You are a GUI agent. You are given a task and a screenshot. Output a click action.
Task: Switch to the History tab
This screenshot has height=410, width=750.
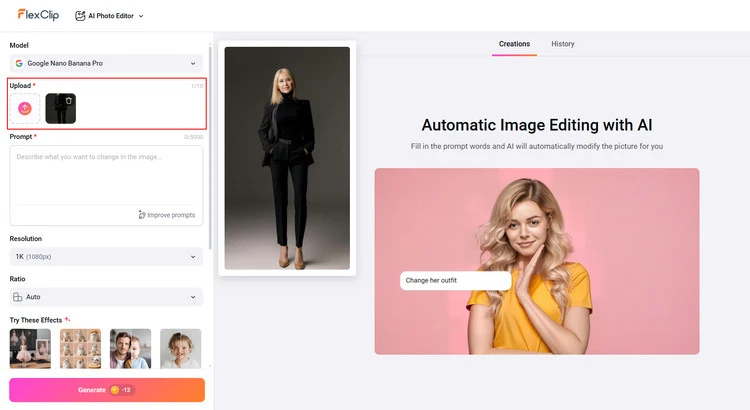point(563,44)
